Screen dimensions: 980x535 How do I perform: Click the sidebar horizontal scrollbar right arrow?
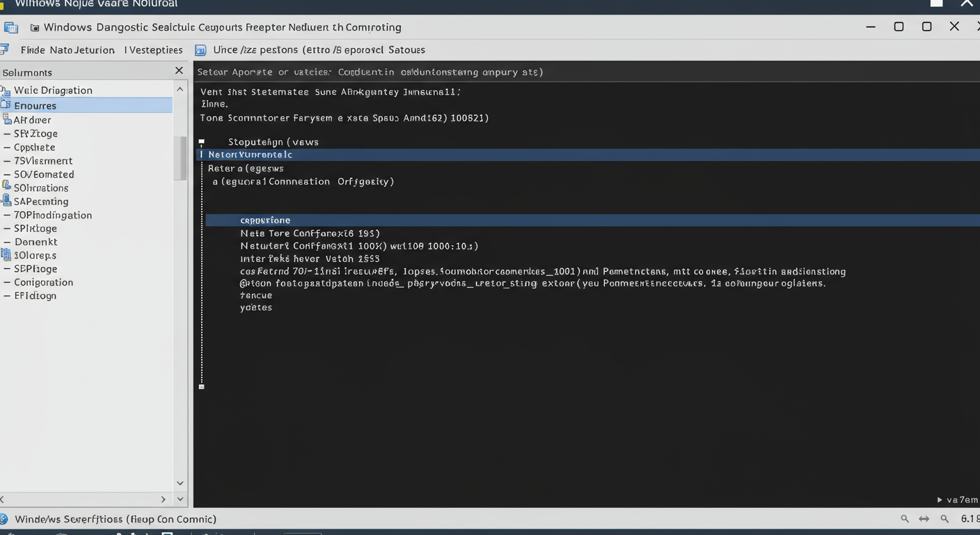coord(164,499)
